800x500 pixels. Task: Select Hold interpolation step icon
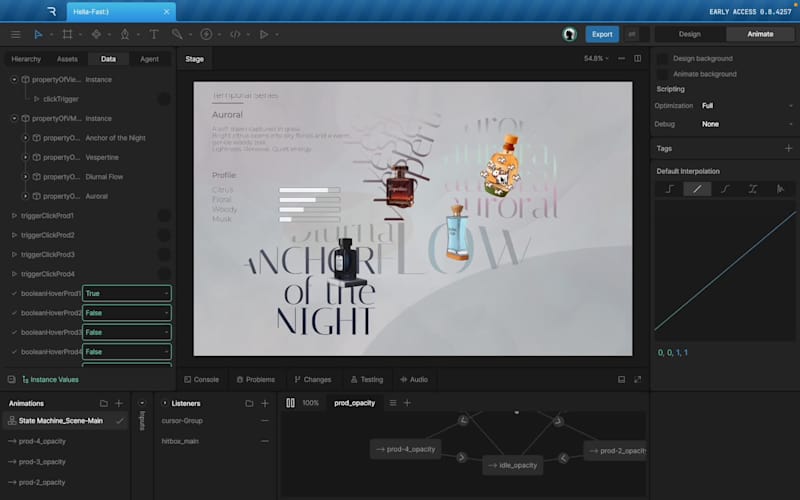tap(670, 189)
